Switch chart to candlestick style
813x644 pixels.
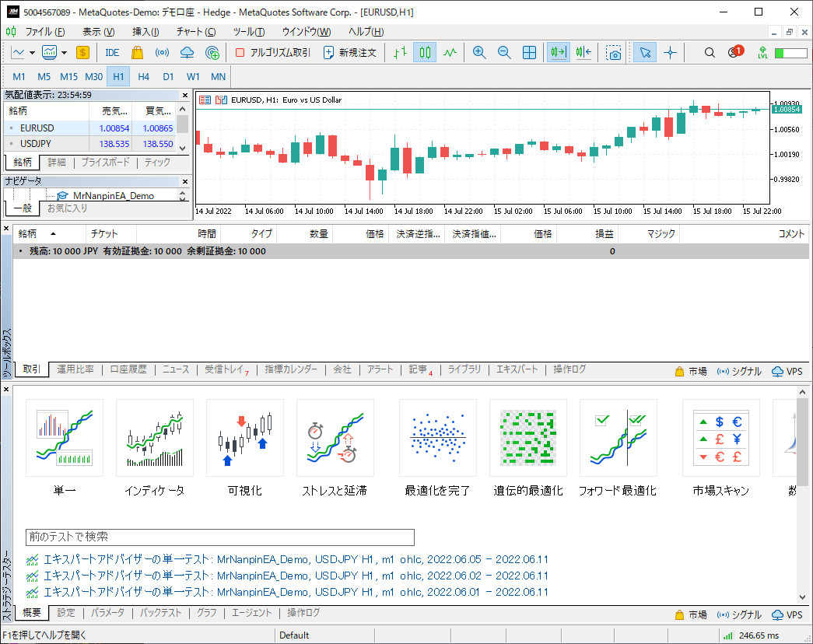point(425,52)
